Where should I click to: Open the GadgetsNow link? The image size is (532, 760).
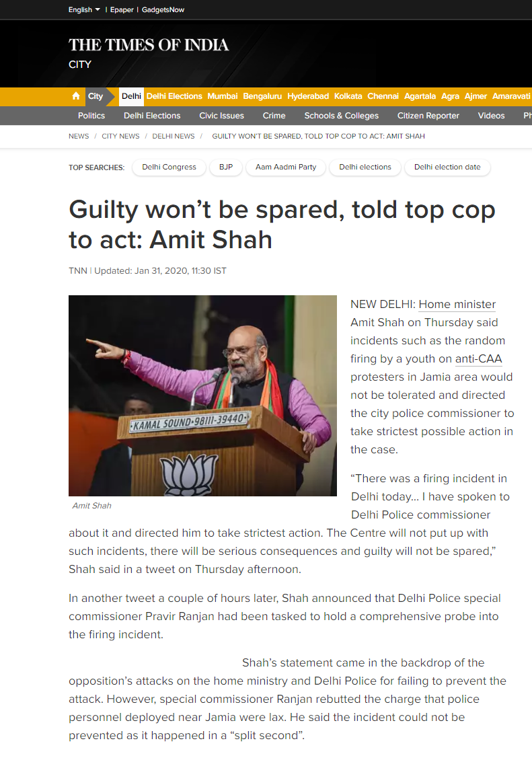pyautogui.click(x=163, y=9)
